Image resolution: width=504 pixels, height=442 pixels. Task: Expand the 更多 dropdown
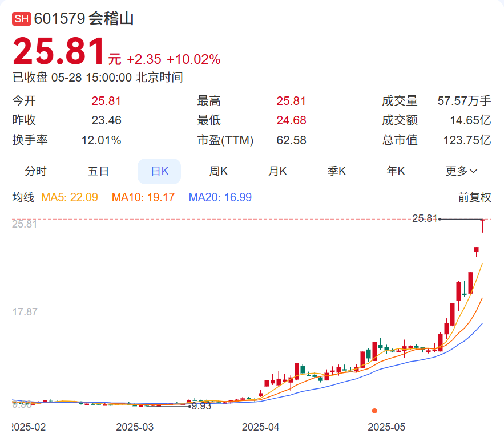[462, 171]
